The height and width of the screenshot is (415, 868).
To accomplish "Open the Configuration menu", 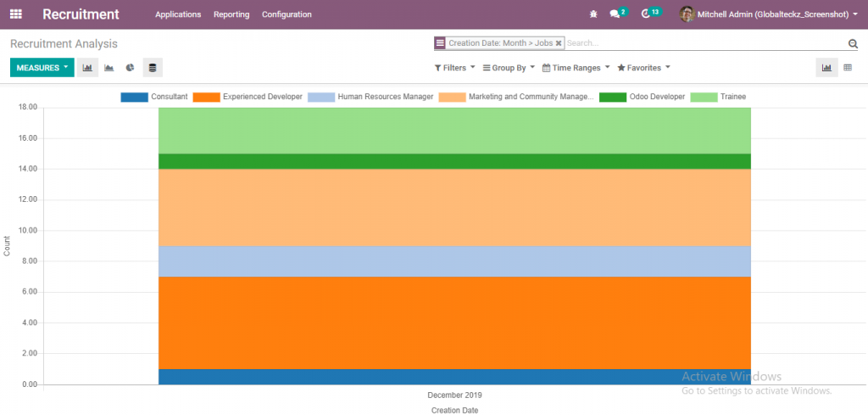I will pos(287,14).
